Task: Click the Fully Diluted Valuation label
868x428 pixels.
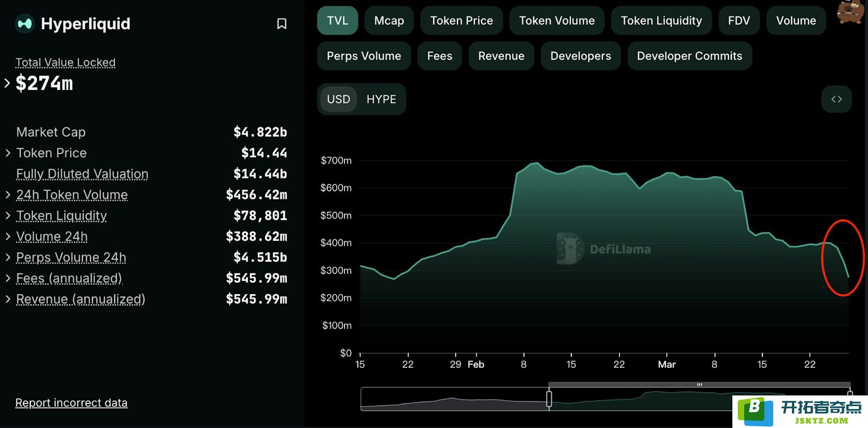Action: [82, 174]
